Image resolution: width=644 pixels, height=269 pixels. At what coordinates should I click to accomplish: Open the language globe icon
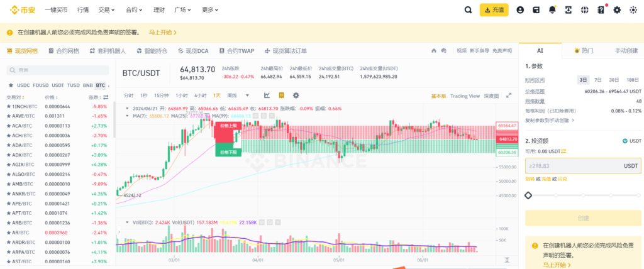[584, 10]
